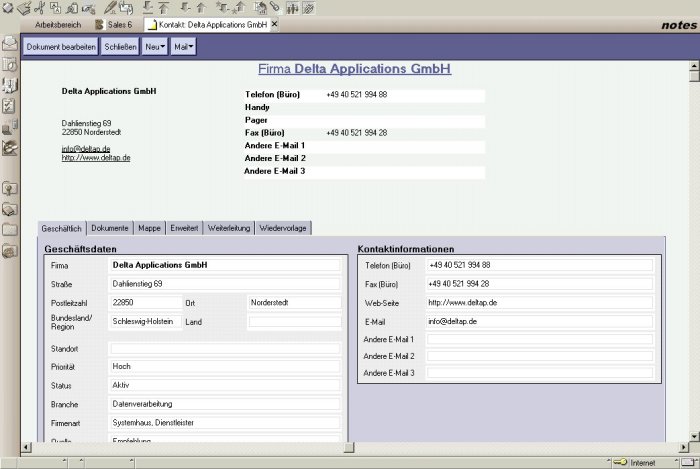The width and height of the screenshot is (700, 469).
Task: Close the Kontakt: Delta Applications GmbH tab
Action: 274,24
